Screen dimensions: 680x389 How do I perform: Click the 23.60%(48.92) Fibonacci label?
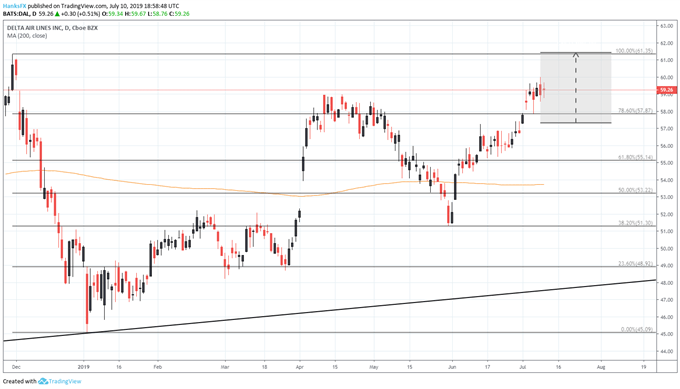click(636, 264)
